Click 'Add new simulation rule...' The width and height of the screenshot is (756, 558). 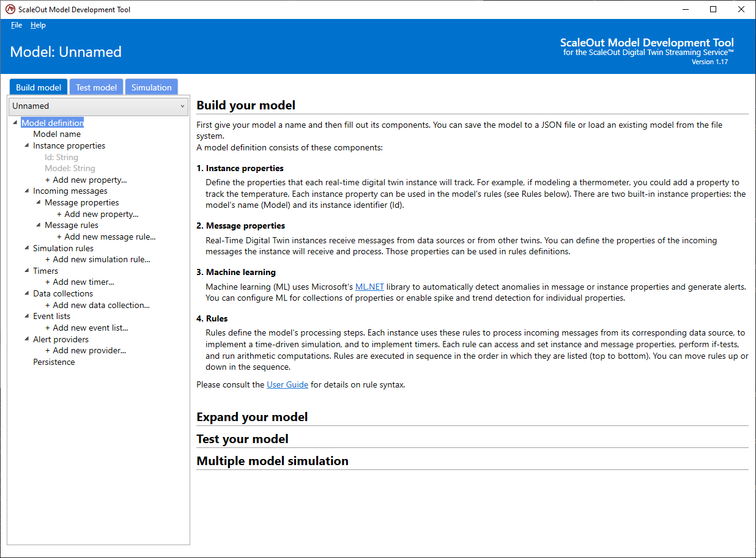98,259
